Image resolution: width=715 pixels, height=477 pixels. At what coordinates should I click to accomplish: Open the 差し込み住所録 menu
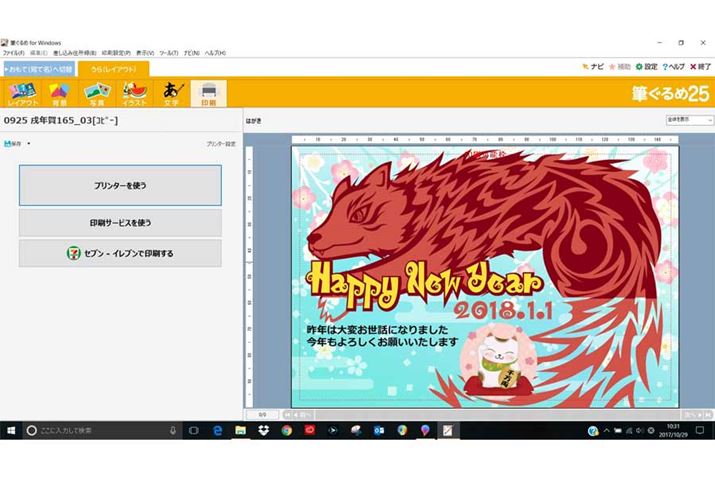click(74, 53)
